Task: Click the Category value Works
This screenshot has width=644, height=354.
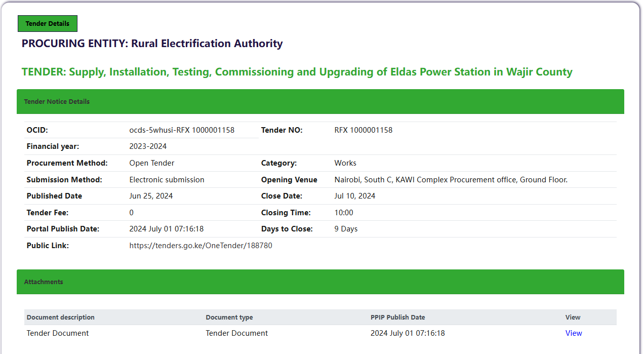Action: coord(345,163)
